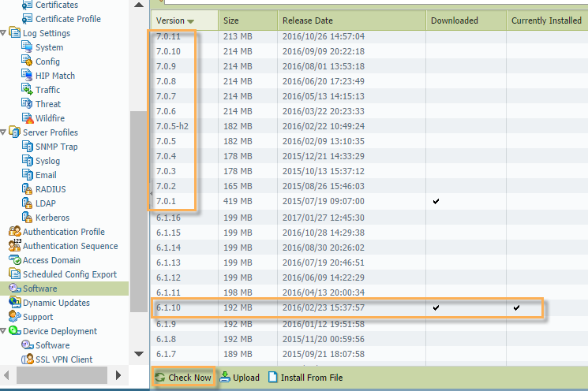The width and height of the screenshot is (588, 391).
Task: Click sidebar horizontal scroll right arrow
Action: [118, 375]
